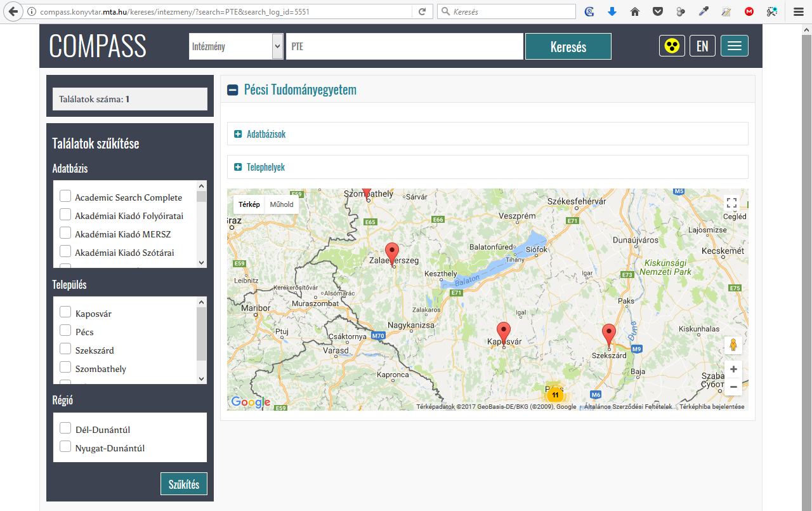Open the Firefox hamburger menu
Screen dimensions: 812x511
798,11
